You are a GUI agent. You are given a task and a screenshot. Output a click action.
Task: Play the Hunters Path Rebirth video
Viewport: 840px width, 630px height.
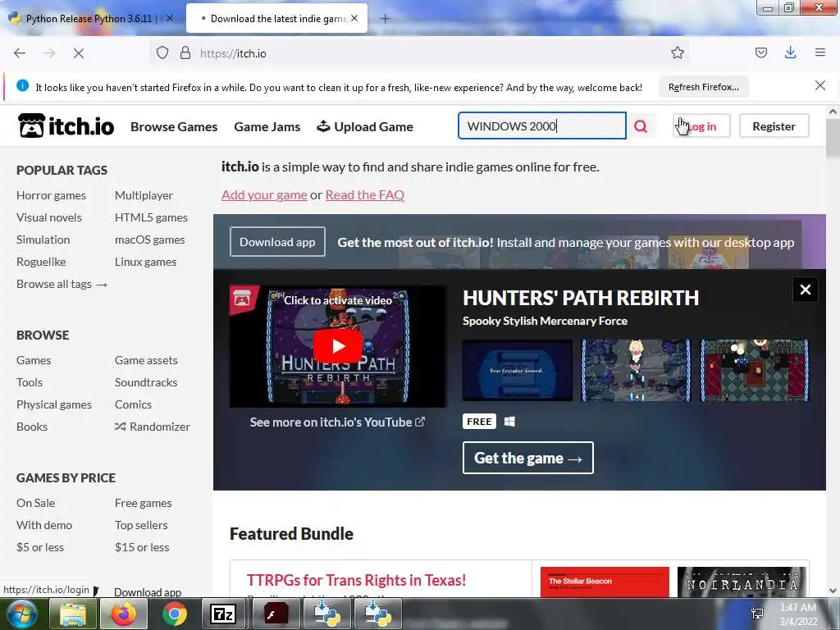[x=337, y=346]
